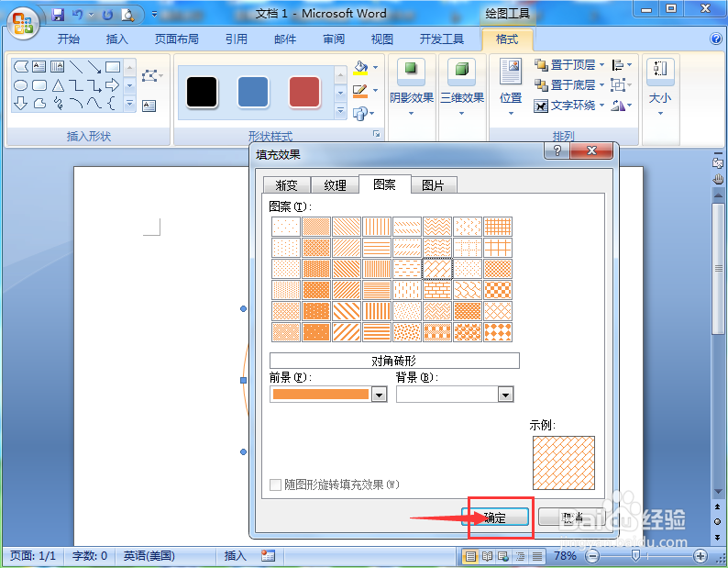
Task: Open the position (位置) button
Action: (x=511, y=86)
